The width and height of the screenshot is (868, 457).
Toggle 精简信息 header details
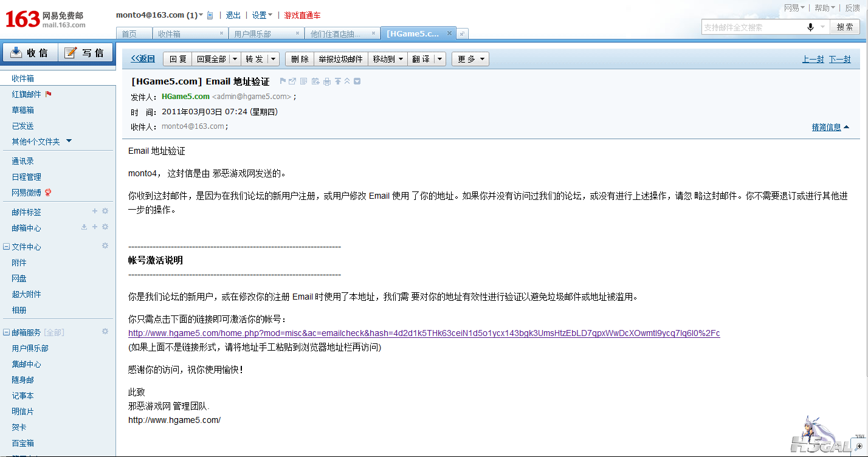(x=830, y=127)
